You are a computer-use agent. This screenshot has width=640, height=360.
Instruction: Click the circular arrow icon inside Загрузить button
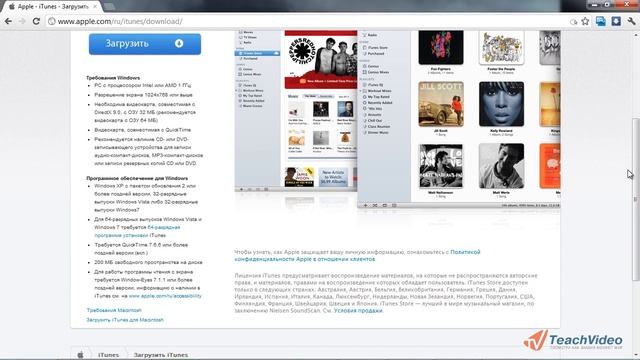tap(179, 43)
